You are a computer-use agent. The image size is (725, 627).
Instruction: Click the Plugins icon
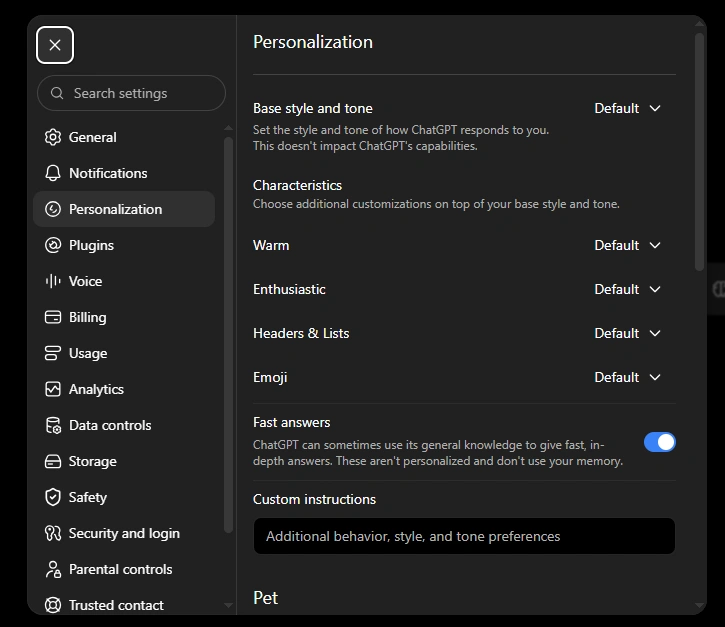click(x=53, y=245)
